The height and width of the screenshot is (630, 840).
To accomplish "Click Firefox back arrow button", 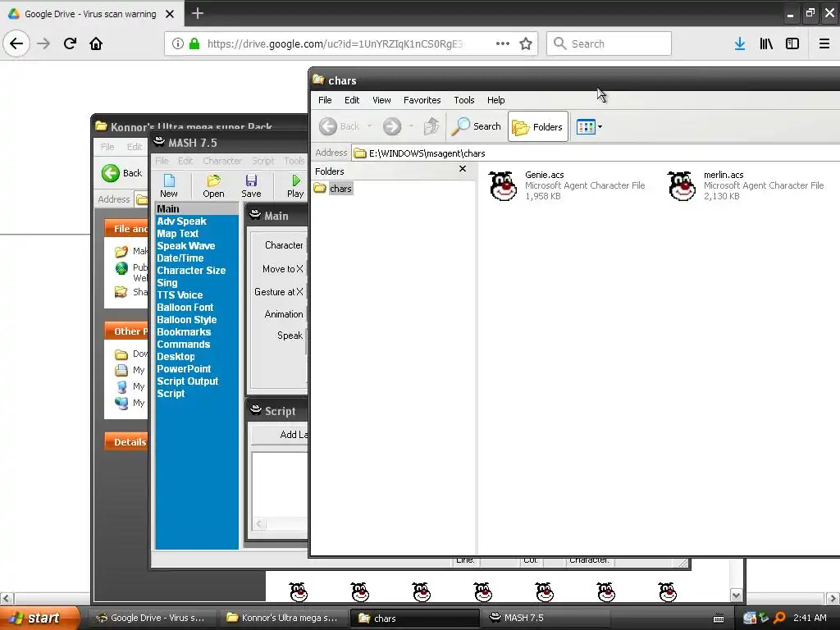I will (16, 43).
